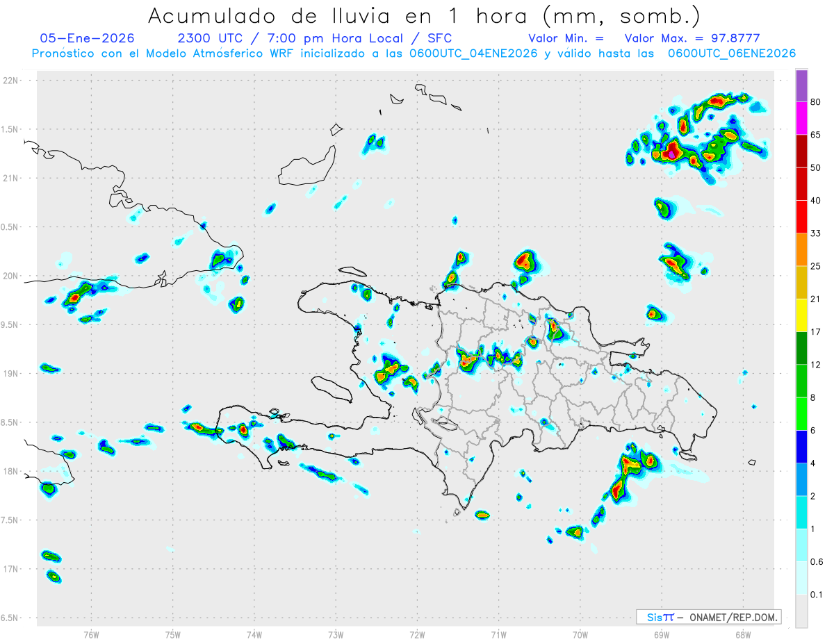Select the "19N" latitude label
The width and height of the screenshot is (834, 644).
[x=11, y=374]
